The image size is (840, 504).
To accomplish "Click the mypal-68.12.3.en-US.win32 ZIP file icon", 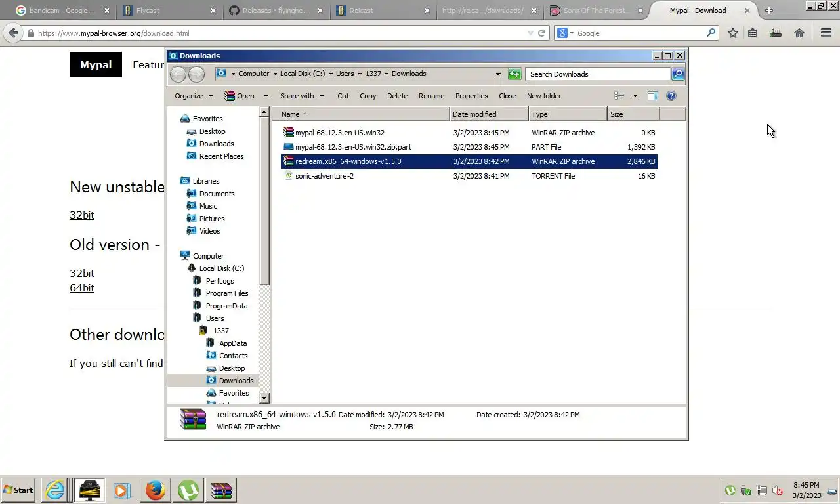I will tap(288, 133).
